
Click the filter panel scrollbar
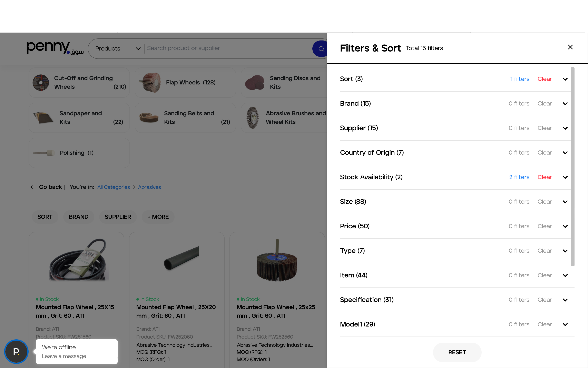pyautogui.click(x=573, y=167)
